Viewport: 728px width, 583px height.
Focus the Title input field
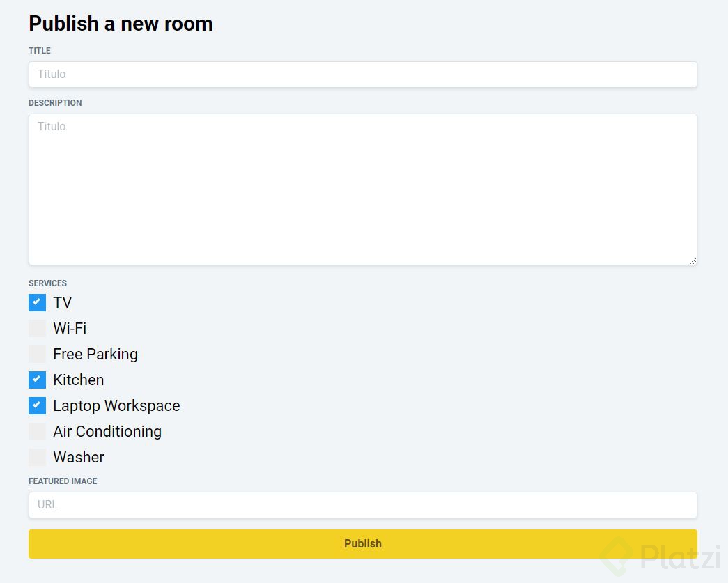[362, 75]
